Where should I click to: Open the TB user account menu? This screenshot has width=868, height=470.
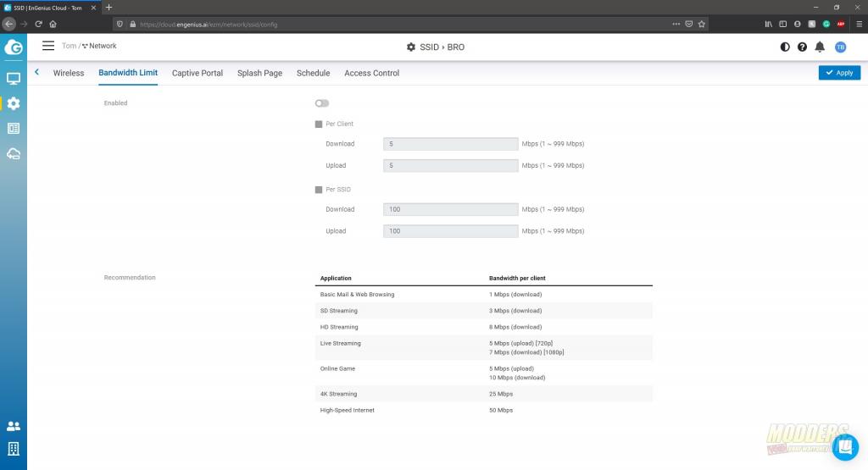(x=840, y=47)
